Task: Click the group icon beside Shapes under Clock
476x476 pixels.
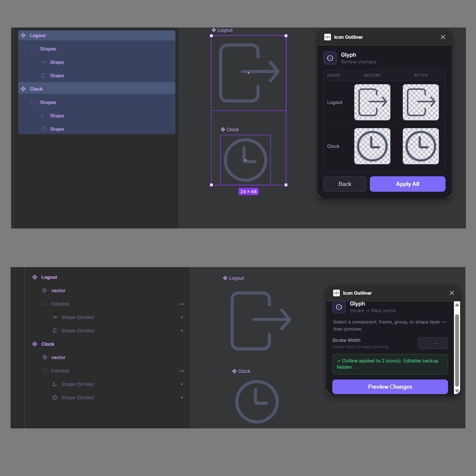Action: click(x=33, y=102)
